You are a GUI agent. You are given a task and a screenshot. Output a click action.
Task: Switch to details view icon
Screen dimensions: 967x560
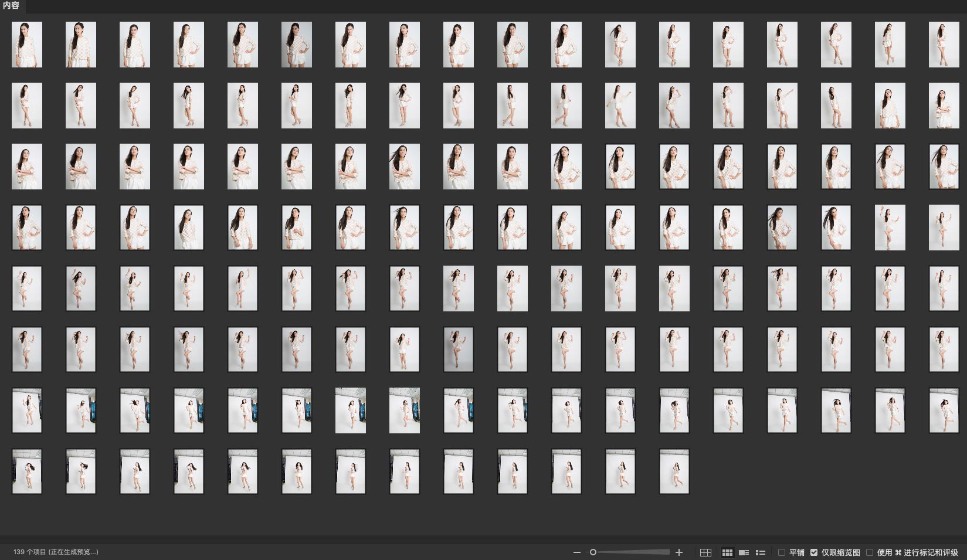click(744, 552)
